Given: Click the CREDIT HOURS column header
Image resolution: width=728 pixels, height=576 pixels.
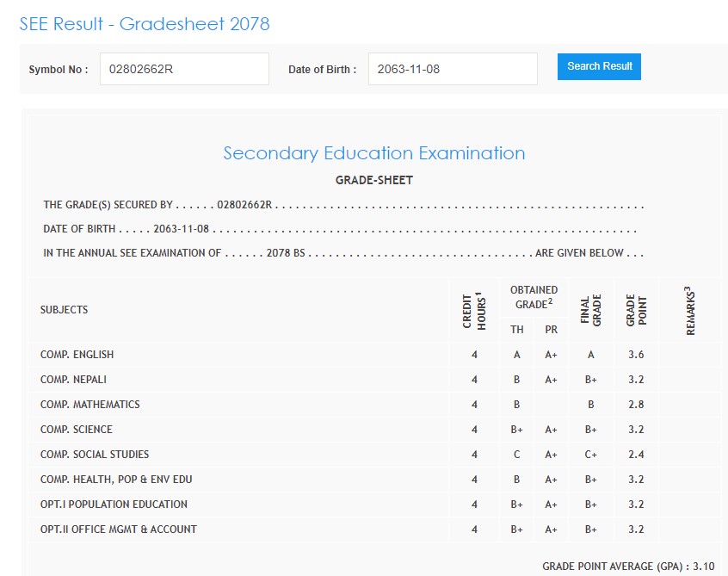Looking at the screenshot, I should [x=474, y=310].
